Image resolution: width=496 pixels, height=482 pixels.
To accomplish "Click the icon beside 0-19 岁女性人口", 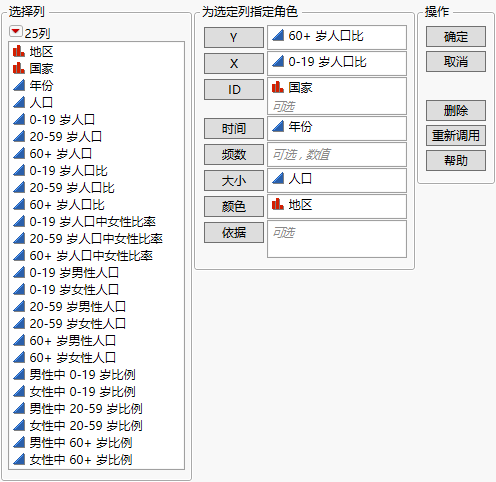I will point(19,290).
